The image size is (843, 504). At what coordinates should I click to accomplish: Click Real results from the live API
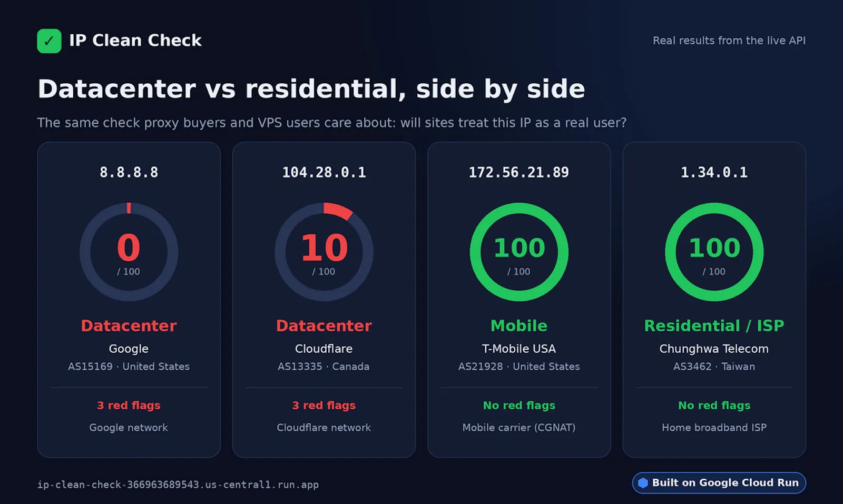click(x=729, y=41)
